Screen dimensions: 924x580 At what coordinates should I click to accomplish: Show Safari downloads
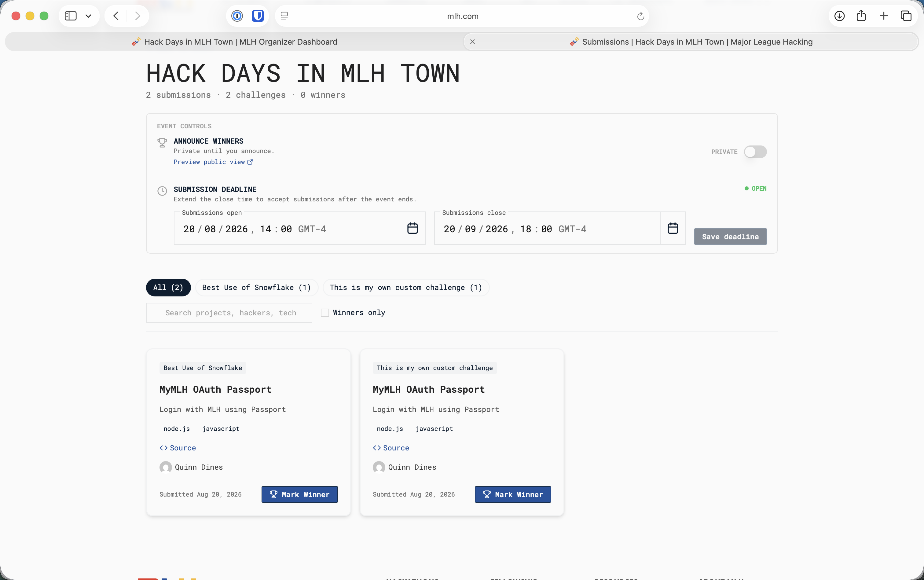click(x=840, y=16)
